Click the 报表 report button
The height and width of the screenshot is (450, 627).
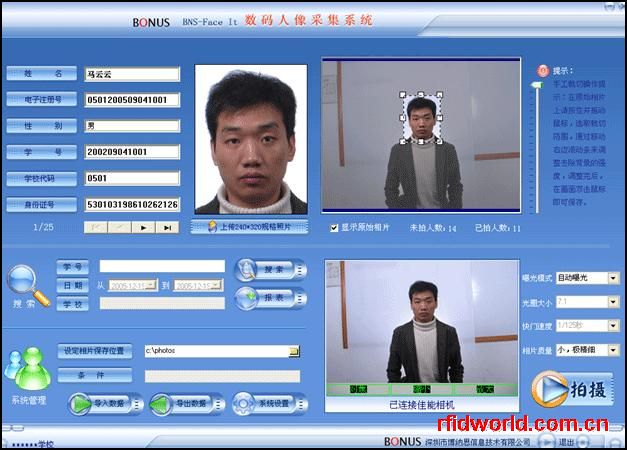click(x=271, y=298)
